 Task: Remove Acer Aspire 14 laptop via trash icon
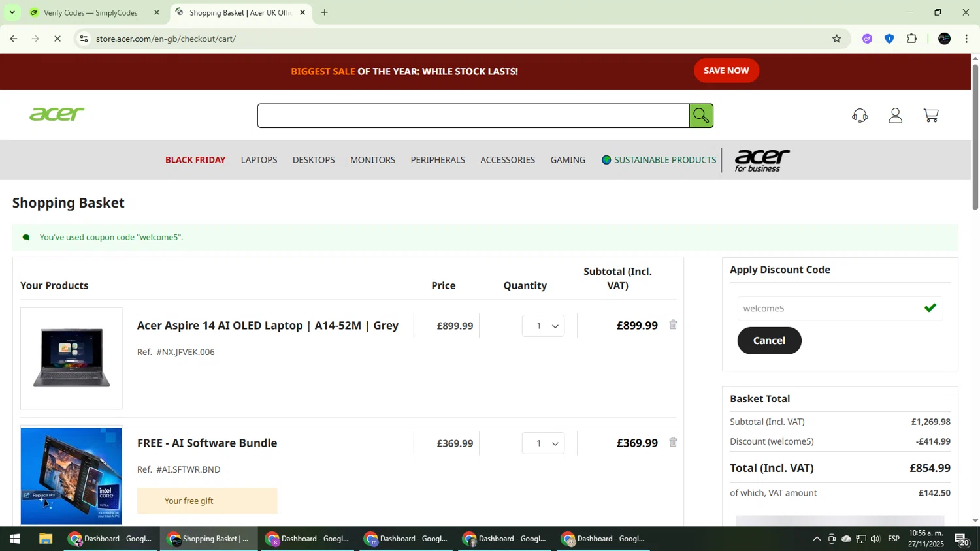(x=673, y=324)
